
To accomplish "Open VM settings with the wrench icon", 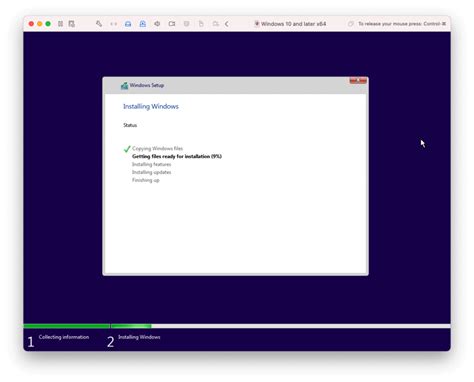I will pos(99,24).
